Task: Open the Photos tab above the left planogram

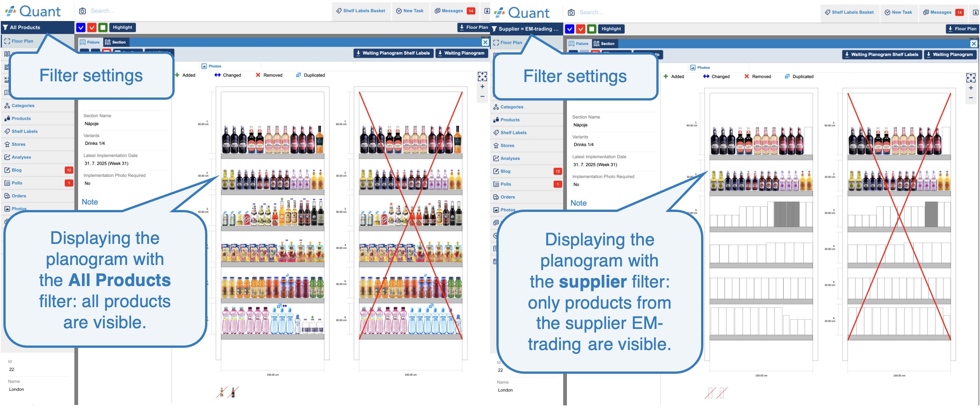Action: pos(211,66)
